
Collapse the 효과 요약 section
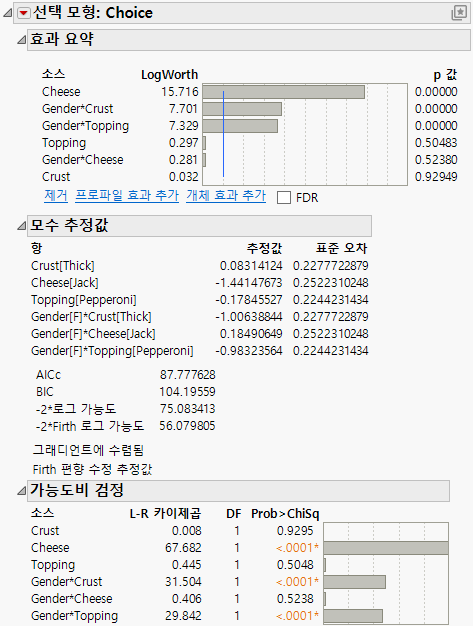point(21,40)
